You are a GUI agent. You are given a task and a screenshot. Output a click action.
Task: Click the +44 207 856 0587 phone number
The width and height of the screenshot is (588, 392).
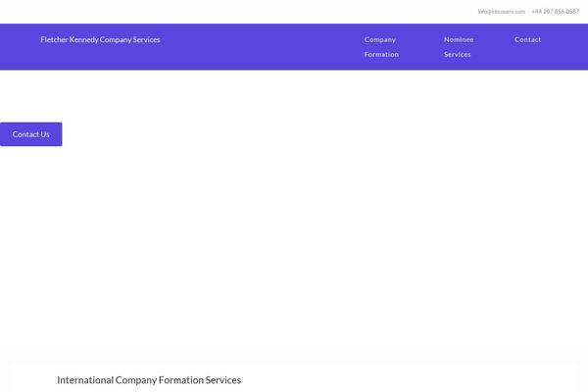click(x=556, y=12)
